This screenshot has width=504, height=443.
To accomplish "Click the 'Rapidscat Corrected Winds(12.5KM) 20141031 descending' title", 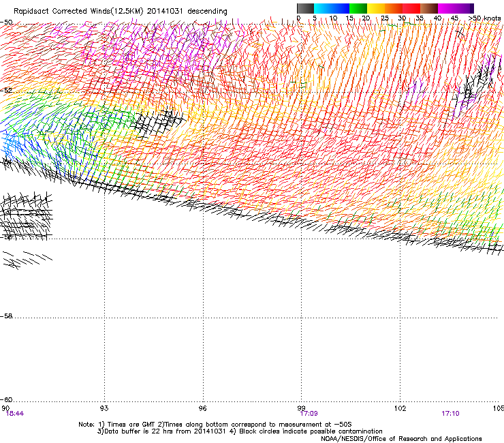I will click(121, 12).
